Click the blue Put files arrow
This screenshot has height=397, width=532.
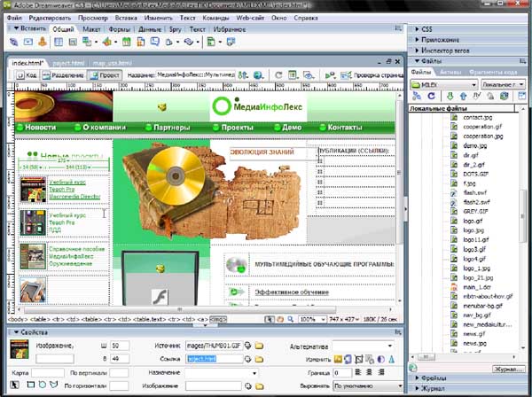(465, 96)
